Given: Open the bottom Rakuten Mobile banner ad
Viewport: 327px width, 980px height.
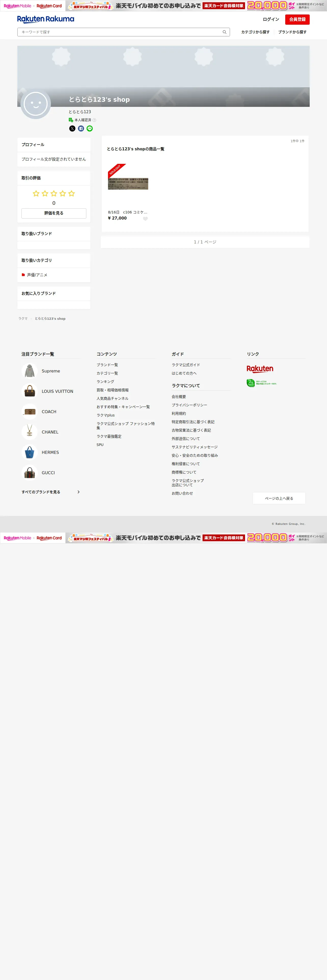Looking at the screenshot, I should coord(163,538).
